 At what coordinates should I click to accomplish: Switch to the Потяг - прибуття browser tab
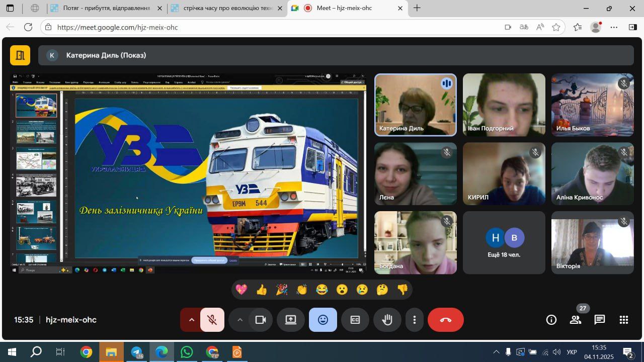[x=106, y=8]
